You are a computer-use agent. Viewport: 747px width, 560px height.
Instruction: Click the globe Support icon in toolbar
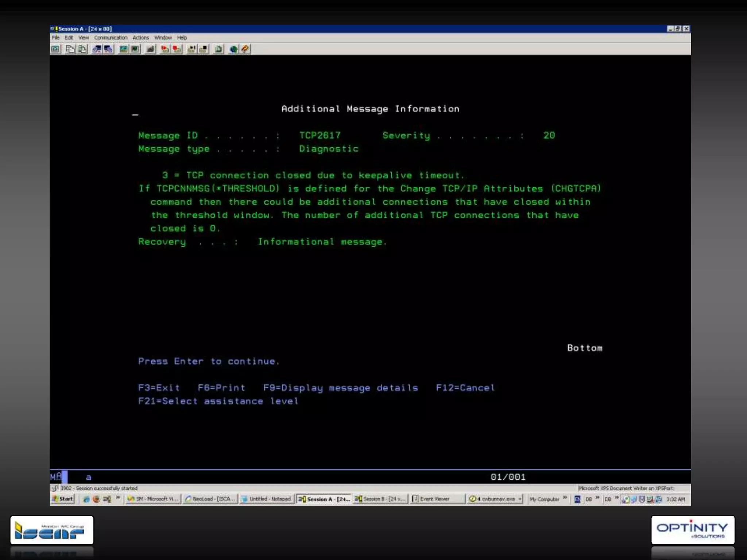233,49
